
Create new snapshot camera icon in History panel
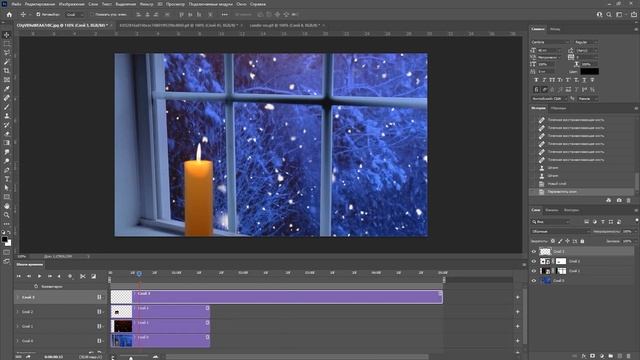coord(619,200)
